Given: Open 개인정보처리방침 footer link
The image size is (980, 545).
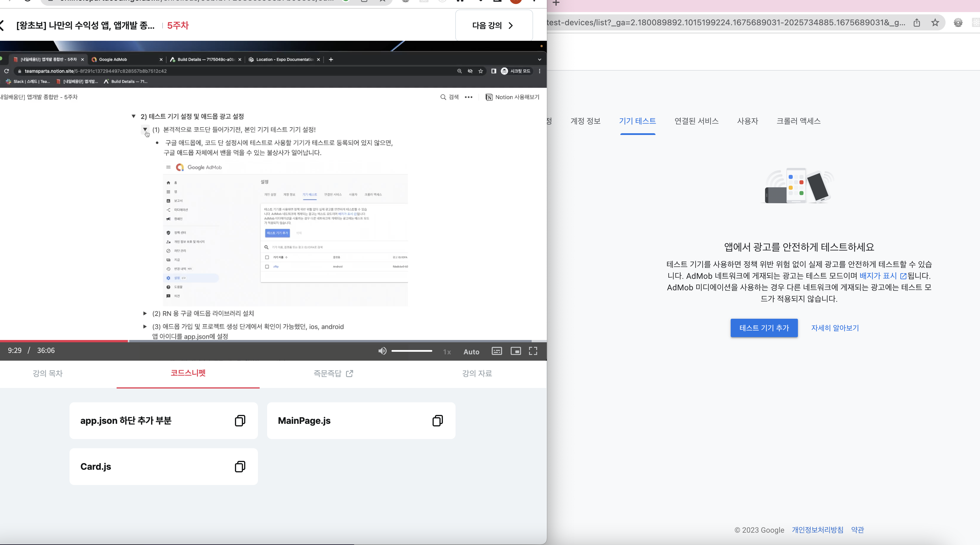Looking at the screenshot, I should click(x=817, y=530).
